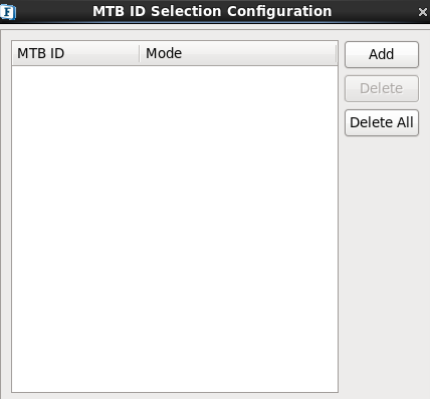This screenshot has height=399, width=430.
Task: Close the MTB ID Selection Configuration dialog
Action: (423, 12)
